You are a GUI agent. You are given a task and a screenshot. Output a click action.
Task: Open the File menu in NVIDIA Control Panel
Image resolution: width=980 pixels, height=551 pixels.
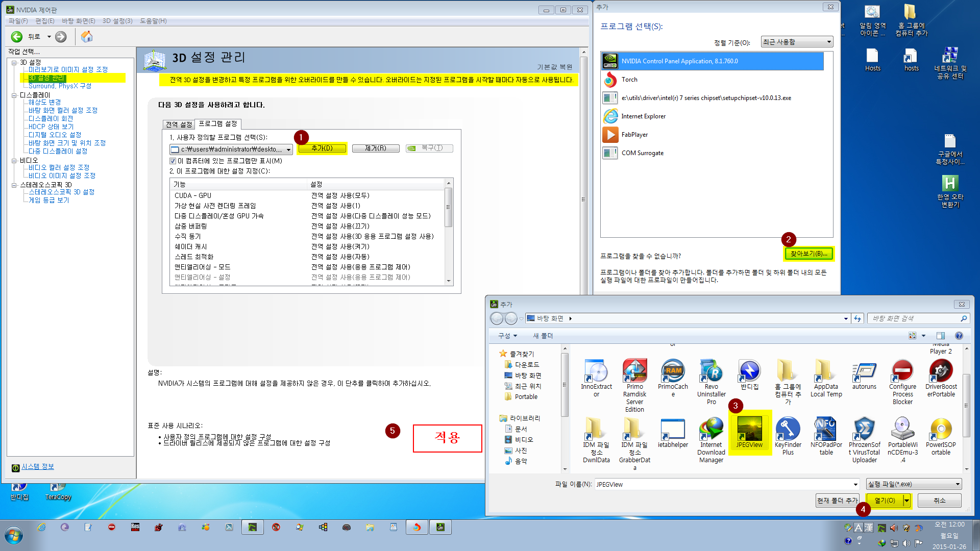coord(18,21)
